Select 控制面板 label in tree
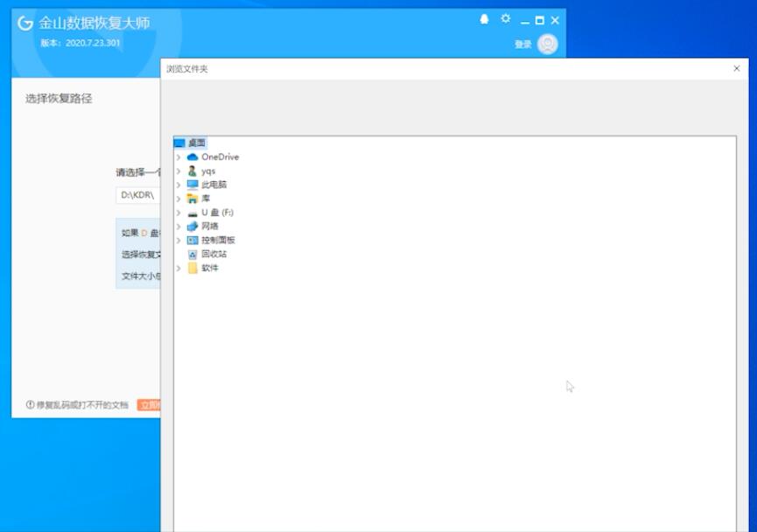Image resolution: width=757 pixels, height=532 pixels. 218,240
